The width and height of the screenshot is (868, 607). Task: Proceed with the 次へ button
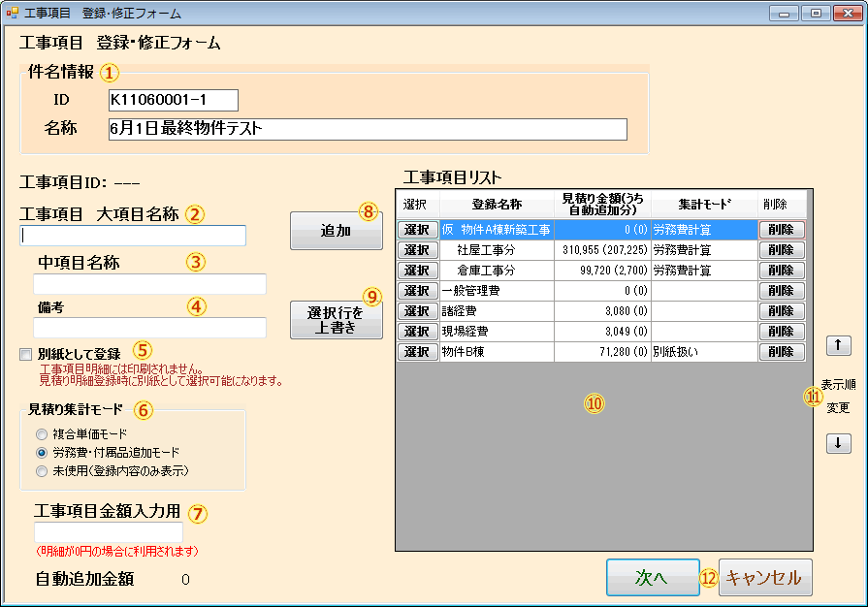652,578
